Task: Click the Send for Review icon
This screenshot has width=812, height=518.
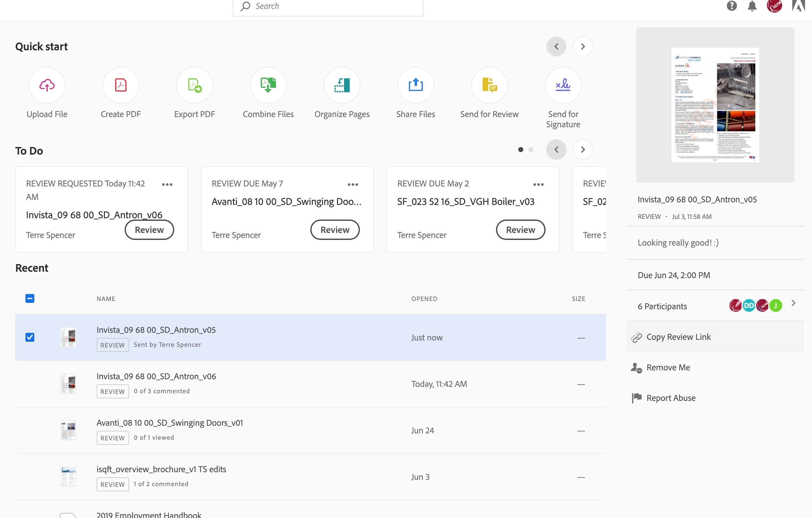Action: click(489, 85)
